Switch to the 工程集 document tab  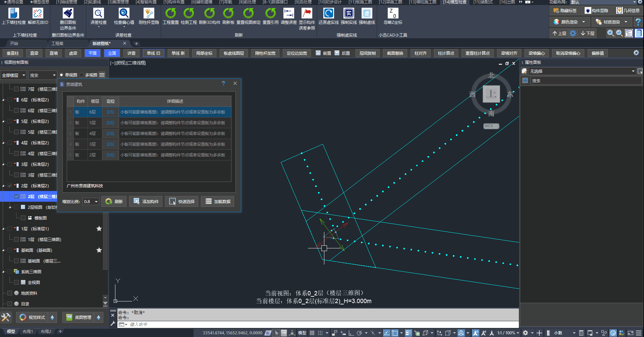click(57, 43)
